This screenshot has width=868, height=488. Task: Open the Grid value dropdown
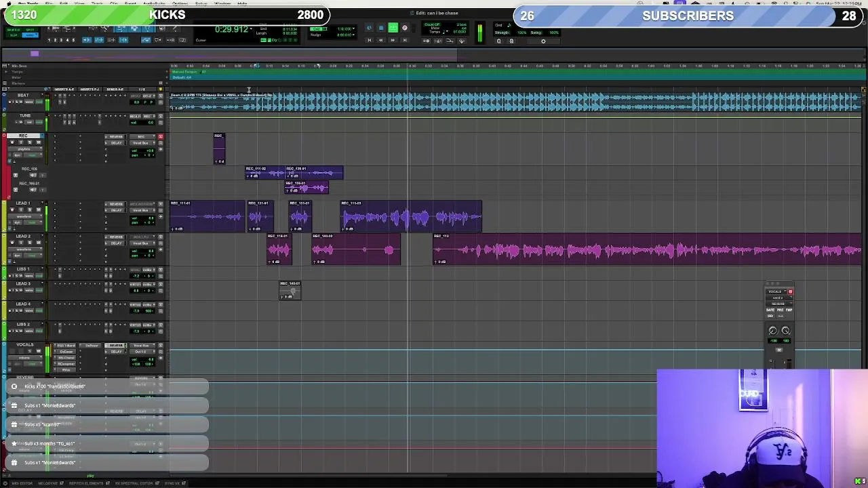click(x=354, y=28)
